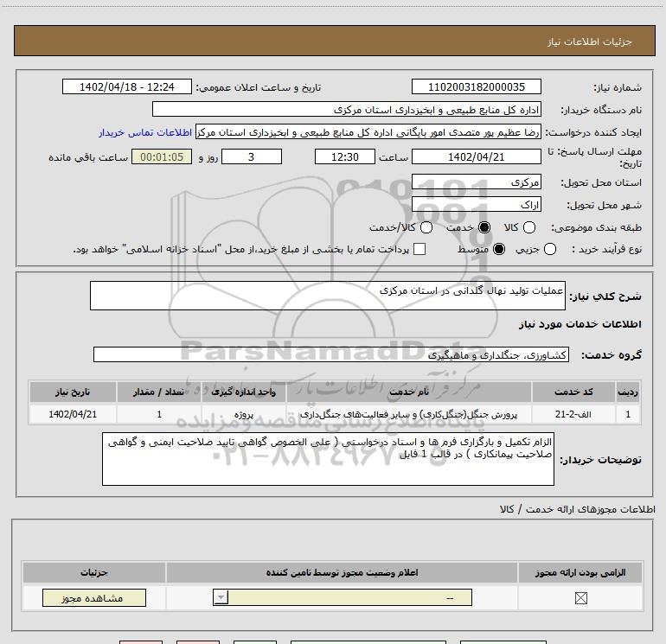Viewport: 666px width, 644px height.
Task: Click the deadline time field 12:30
Action: click(x=345, y=156)
